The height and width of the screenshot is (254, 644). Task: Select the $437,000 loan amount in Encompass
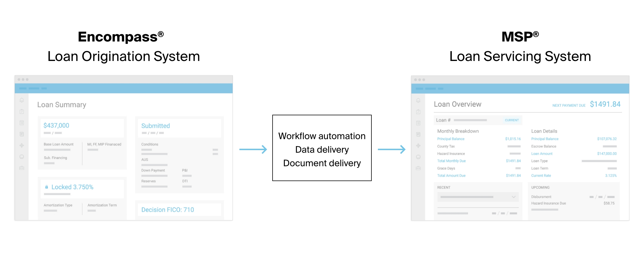click(56, 125)
